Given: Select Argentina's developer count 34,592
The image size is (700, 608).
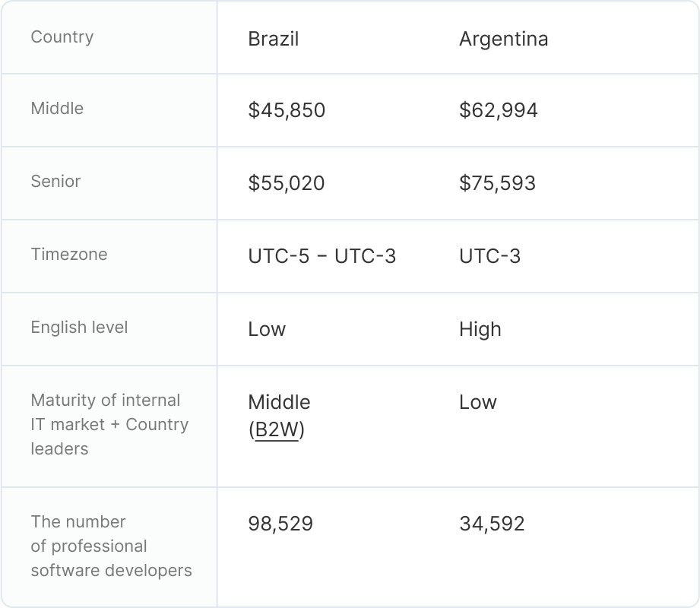Looking at the screenshot, I should click(x=492, y=524).
